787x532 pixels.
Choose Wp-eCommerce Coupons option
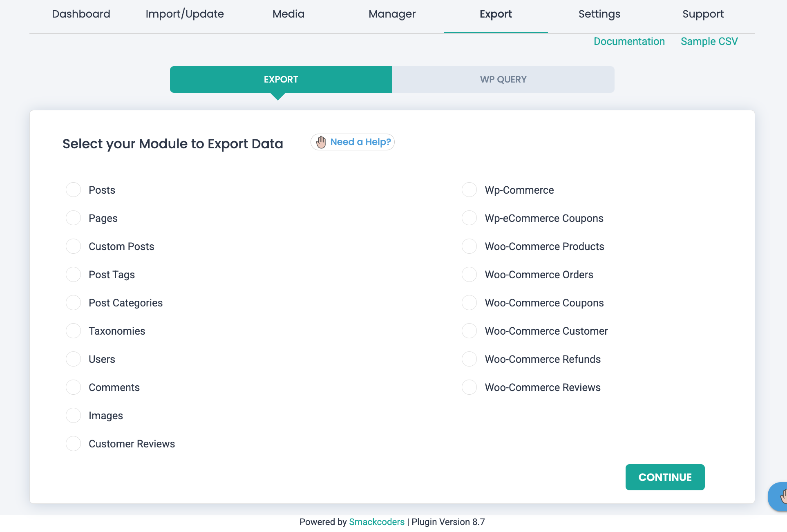click(469, 218)
